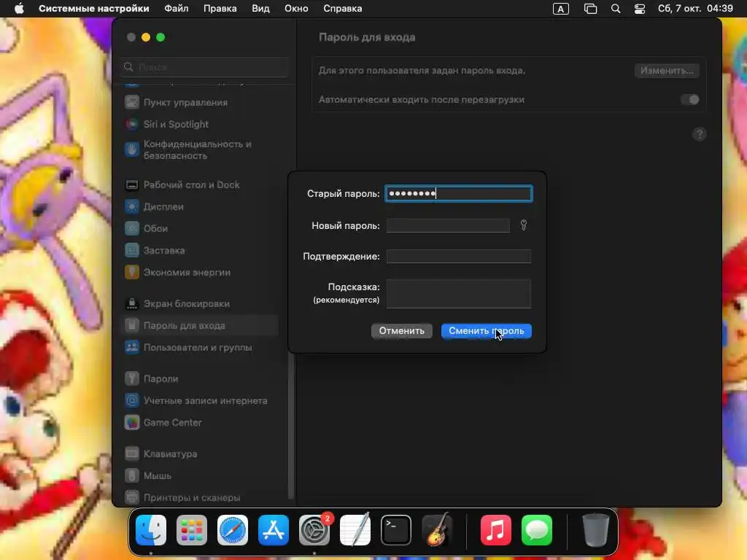Click the Подсказка hint field

tap(459, 294)
